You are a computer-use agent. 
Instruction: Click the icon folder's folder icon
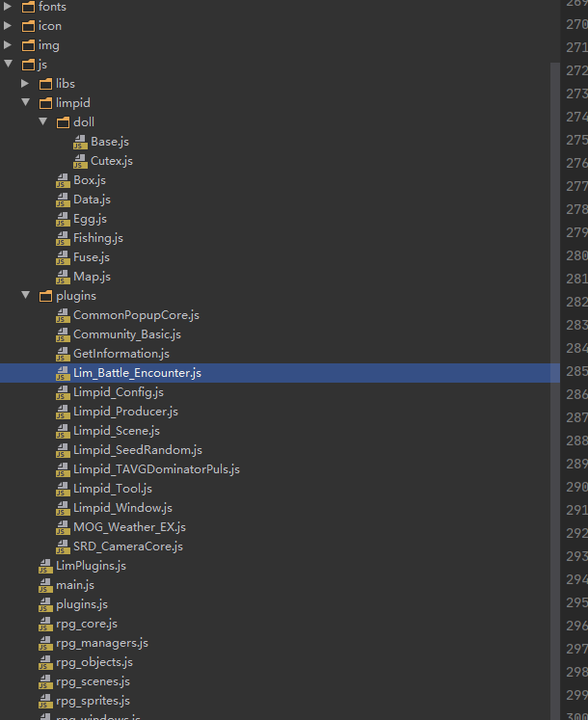(29, 26)
